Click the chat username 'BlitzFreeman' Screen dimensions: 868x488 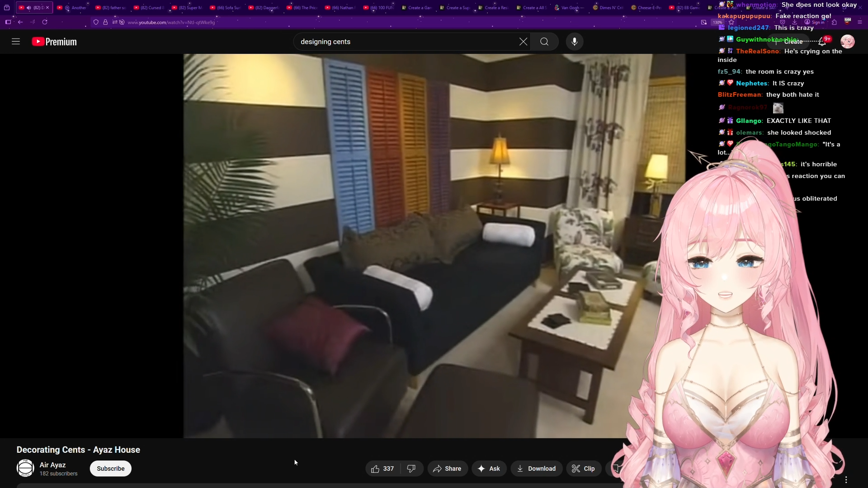pyautogui.click(x=739, y=94)
